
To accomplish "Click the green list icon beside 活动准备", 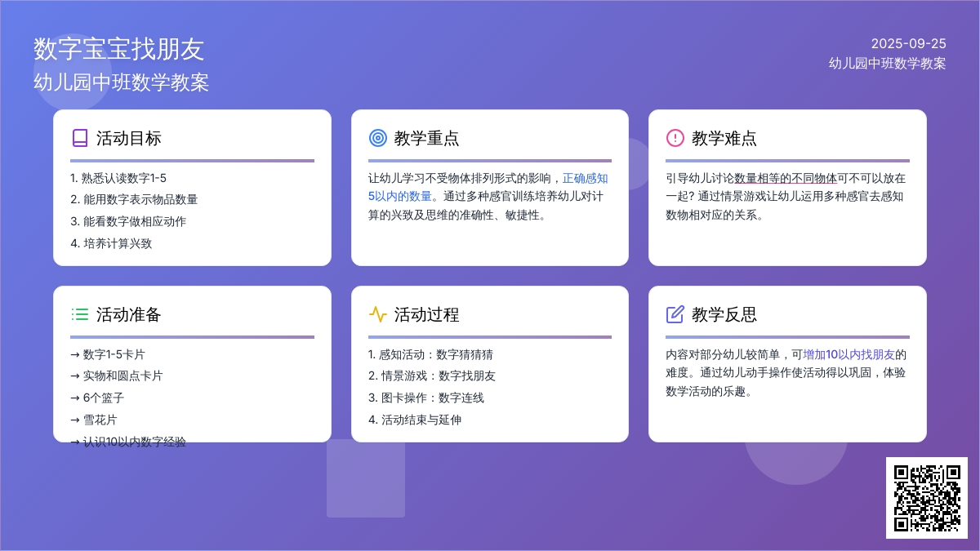I will [x=79, y=314].
